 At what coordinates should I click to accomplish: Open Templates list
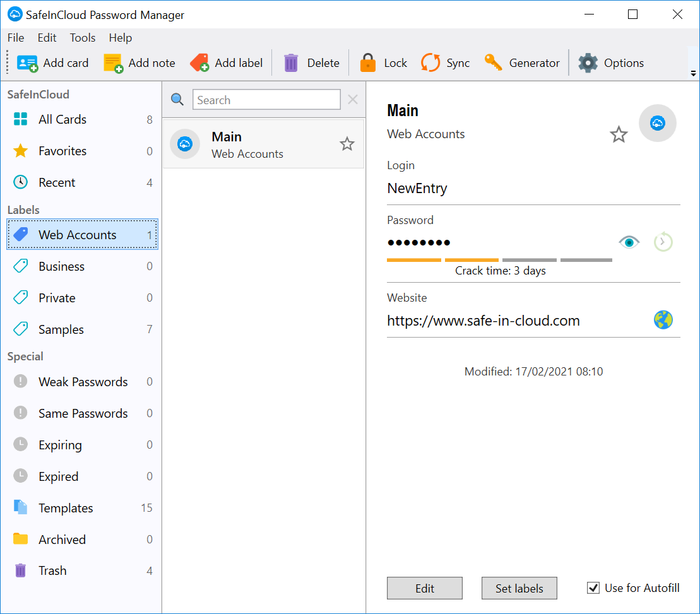(82, 508)
